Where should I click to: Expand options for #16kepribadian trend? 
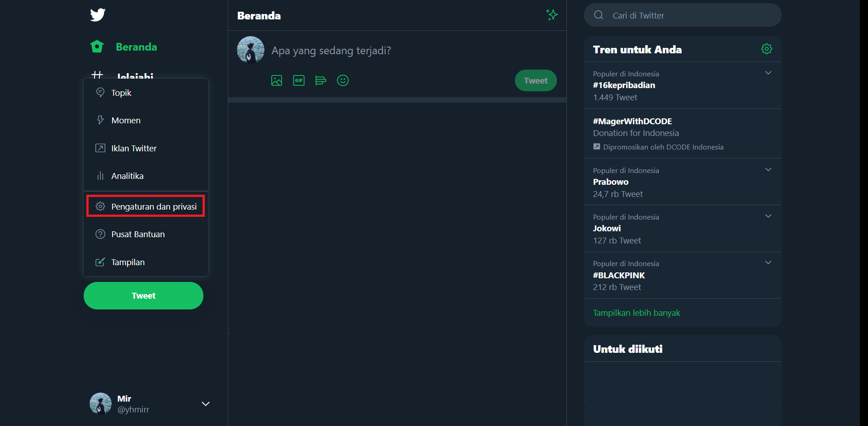(x=768, y=73)
